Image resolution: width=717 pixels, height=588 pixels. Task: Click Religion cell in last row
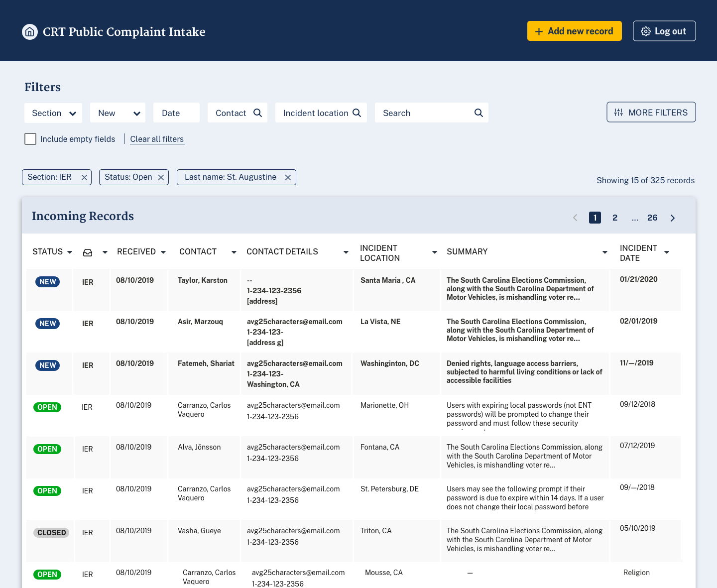pyautogui.click(x=636, y=573)
